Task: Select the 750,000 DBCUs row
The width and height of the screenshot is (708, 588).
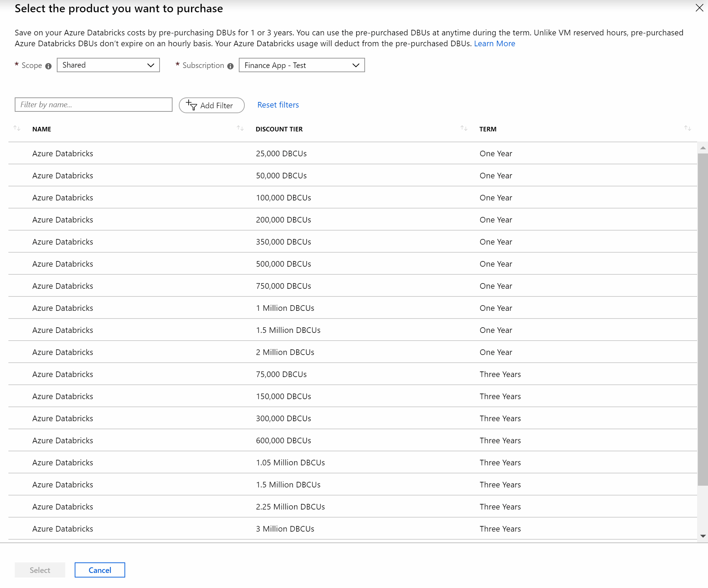Action: pos(353,286)
